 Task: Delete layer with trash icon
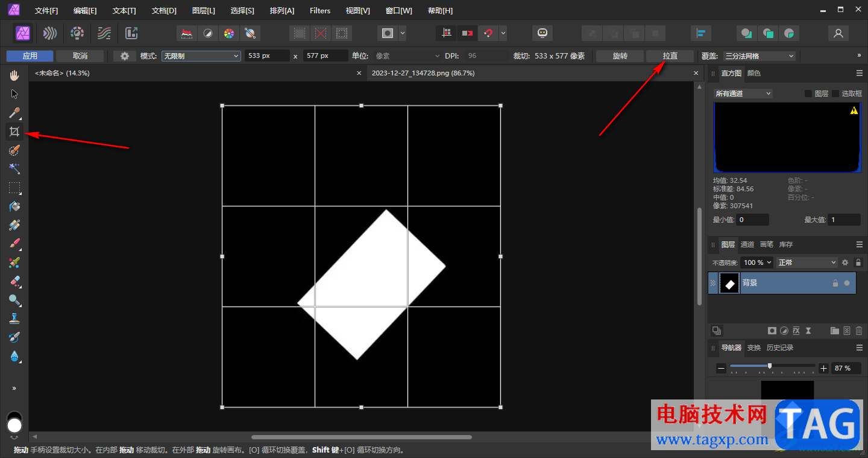point(859,331)
